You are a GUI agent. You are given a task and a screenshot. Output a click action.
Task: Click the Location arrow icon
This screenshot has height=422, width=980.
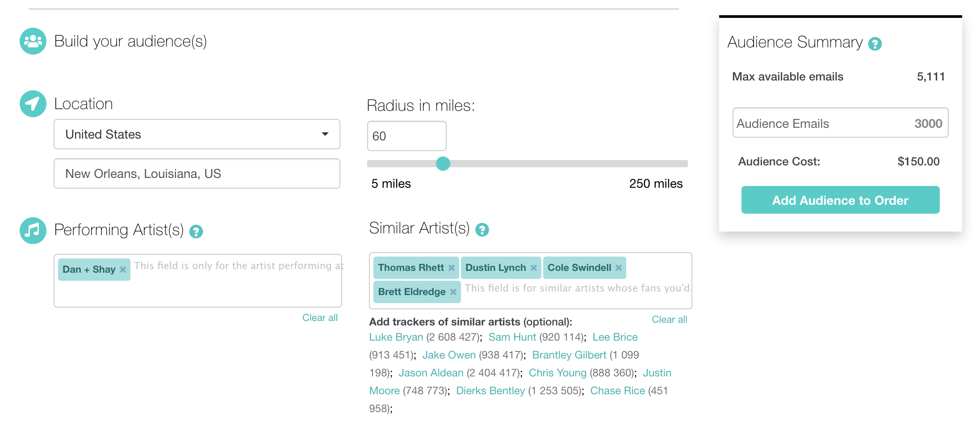(x=33, y=104)
